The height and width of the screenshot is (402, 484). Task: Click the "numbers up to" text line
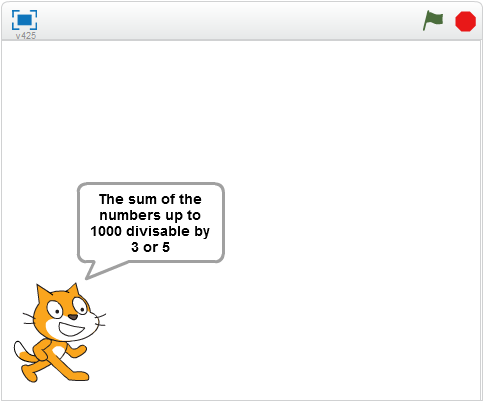150,215
